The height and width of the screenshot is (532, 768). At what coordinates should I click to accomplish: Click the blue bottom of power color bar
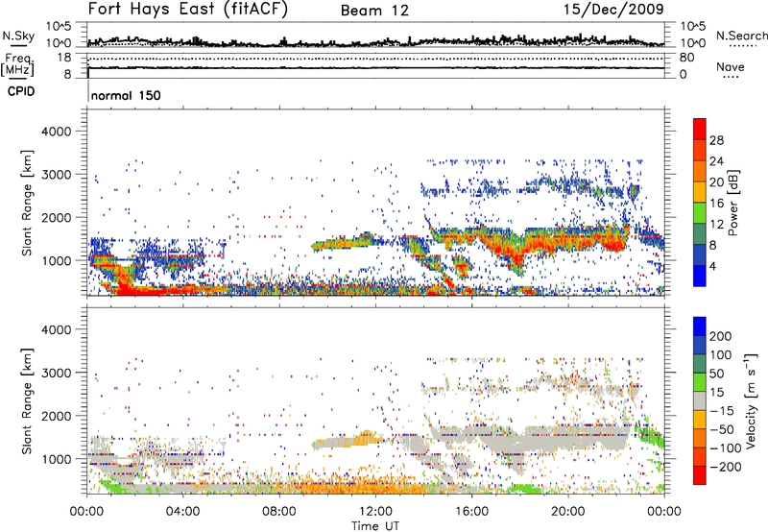pyautogui.click(x=700, y=277)
